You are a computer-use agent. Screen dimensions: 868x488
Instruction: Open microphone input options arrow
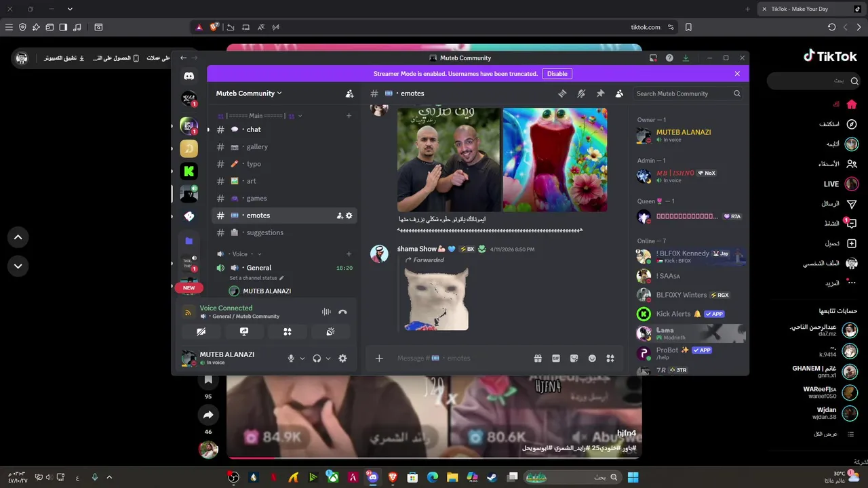click(x=302, y=359)
